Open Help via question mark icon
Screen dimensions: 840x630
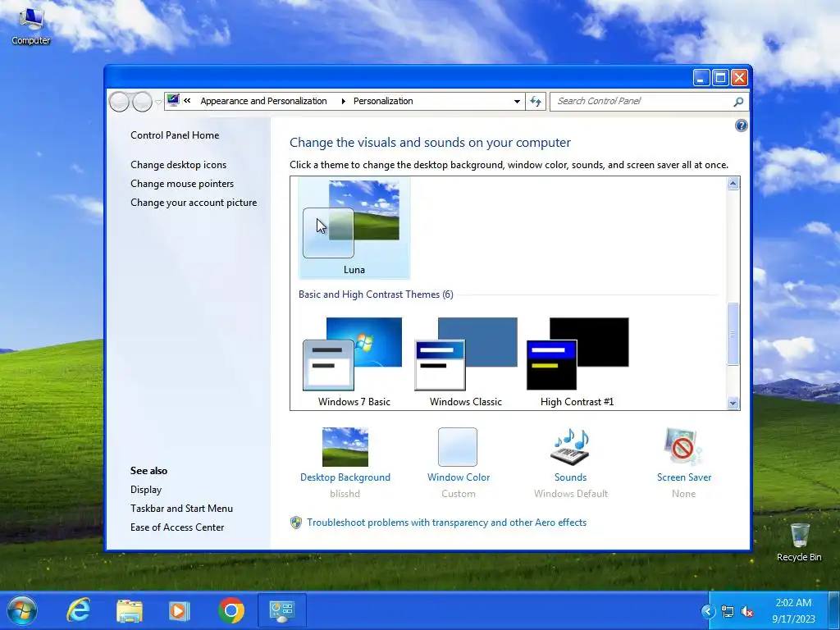click(x=741, y=126)
